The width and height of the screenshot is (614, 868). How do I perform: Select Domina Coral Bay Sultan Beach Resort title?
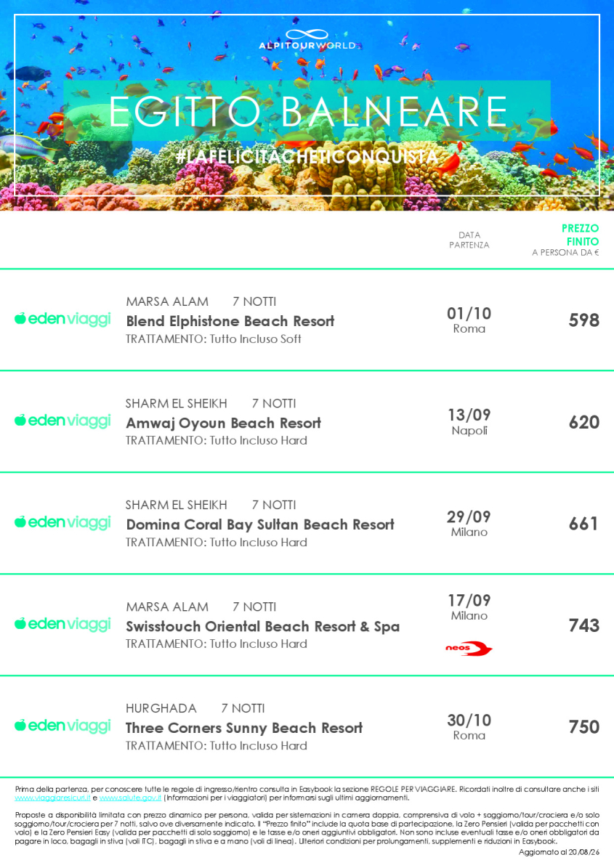pyautogui.click(x=260, y=524)
